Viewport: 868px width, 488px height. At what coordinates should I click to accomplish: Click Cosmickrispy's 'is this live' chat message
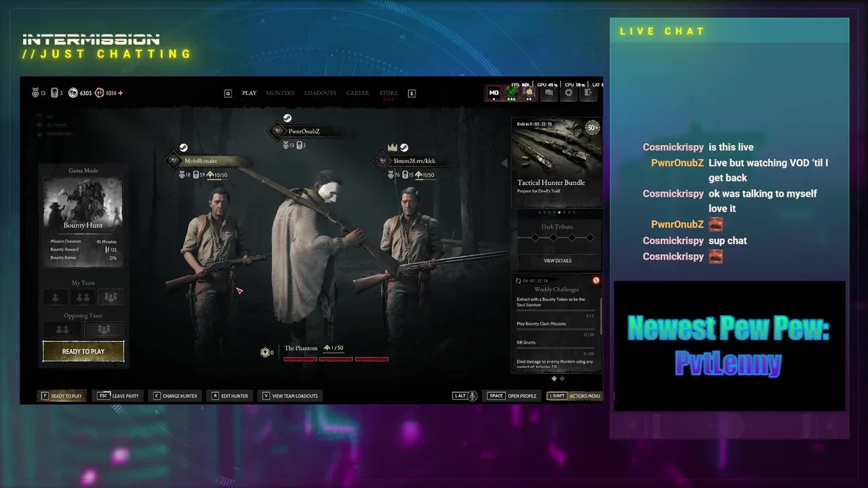pos(731,147)
